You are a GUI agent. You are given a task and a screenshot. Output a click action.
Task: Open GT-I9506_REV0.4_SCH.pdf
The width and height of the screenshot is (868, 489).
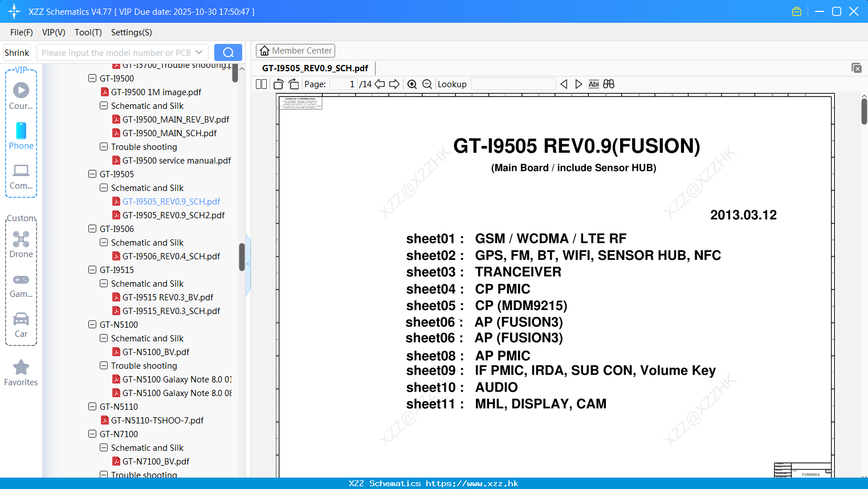coord(171,256)
